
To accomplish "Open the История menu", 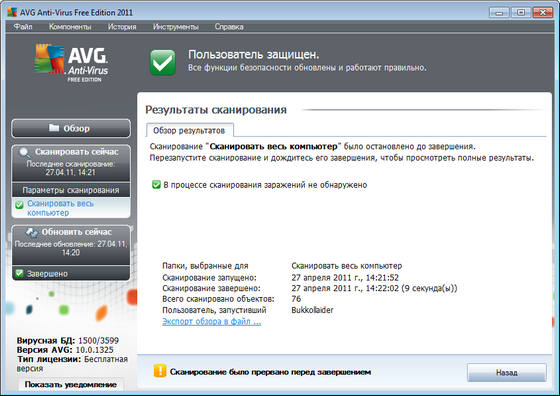I will (x=122, y=27).
